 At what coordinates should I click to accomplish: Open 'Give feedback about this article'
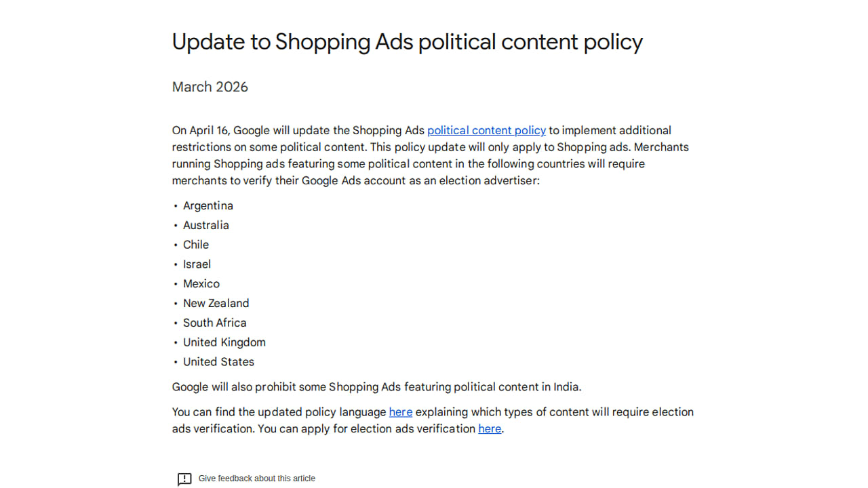(x=256, y=479)
